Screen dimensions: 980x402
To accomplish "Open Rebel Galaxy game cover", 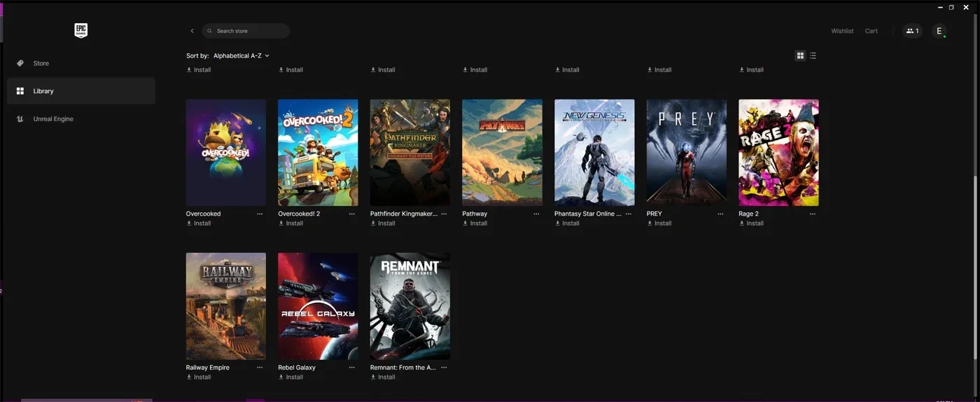I will click(x=318, y=306).
